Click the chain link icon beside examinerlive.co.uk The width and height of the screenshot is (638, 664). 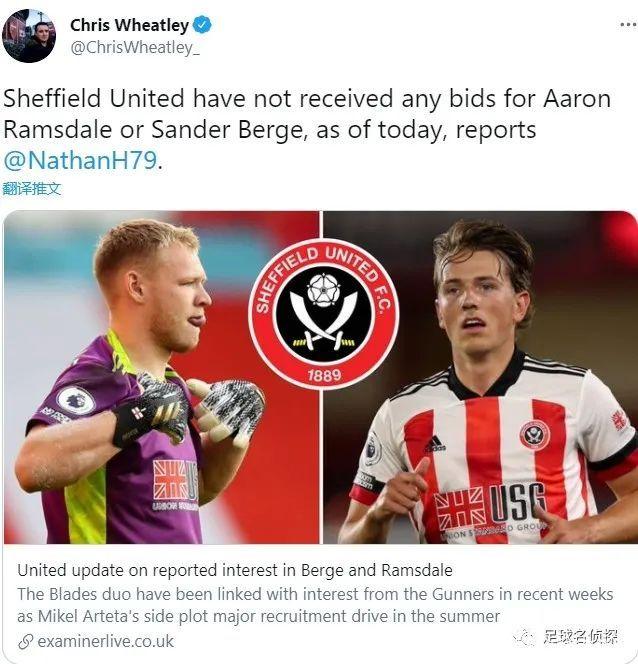click(26, 642)
